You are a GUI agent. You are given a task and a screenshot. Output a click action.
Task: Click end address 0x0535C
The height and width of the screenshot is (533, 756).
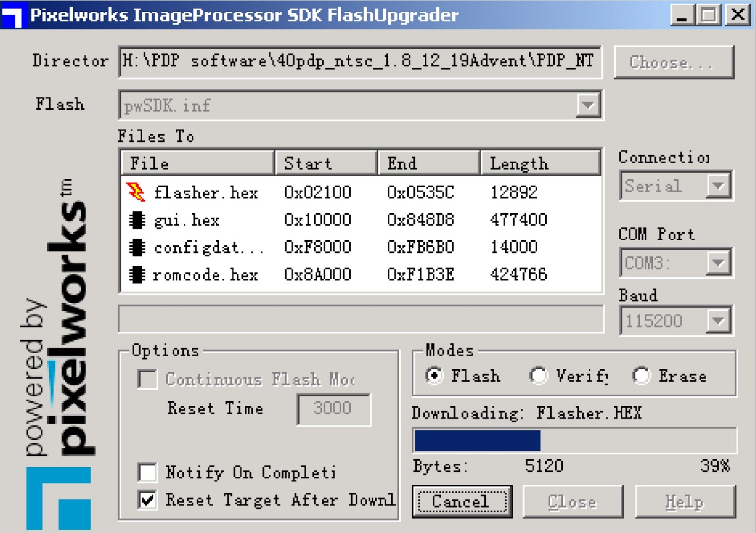click(x=421, y=192)
